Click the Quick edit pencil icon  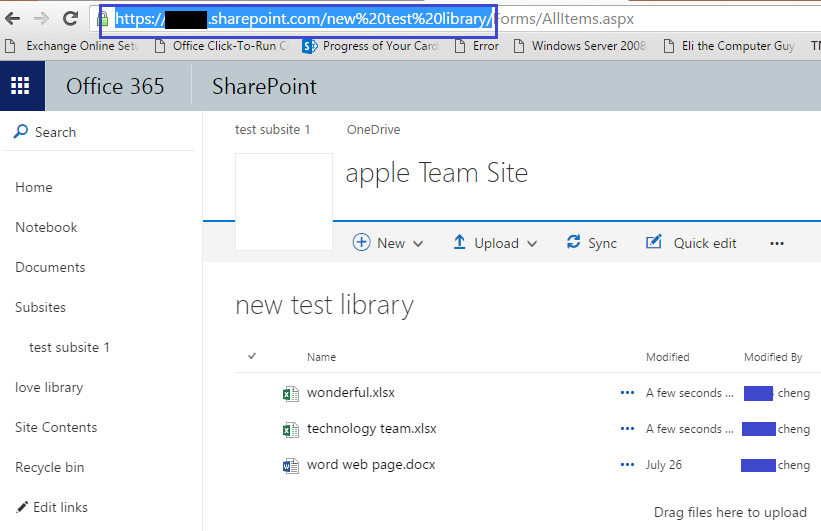tap(653, 242)
